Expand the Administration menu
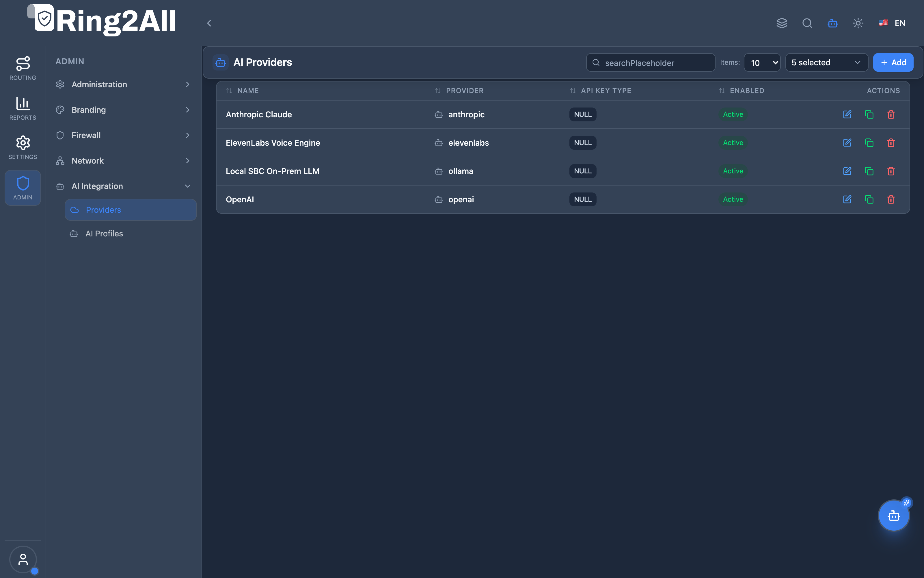Viewport: 924px width, 578px height. [123, 84]
